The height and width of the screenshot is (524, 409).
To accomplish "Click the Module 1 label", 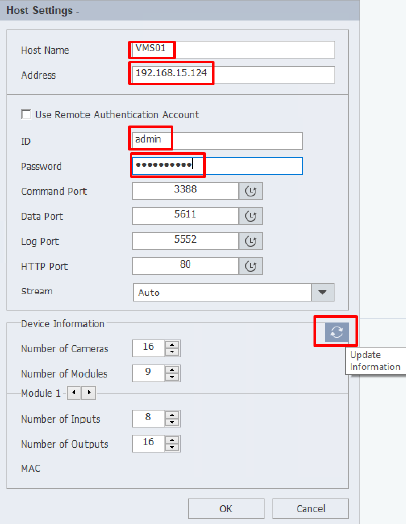I will point(41,393).
